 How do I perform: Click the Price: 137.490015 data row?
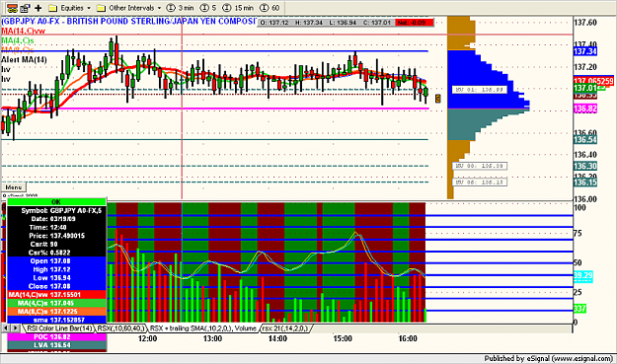(56, 236)
